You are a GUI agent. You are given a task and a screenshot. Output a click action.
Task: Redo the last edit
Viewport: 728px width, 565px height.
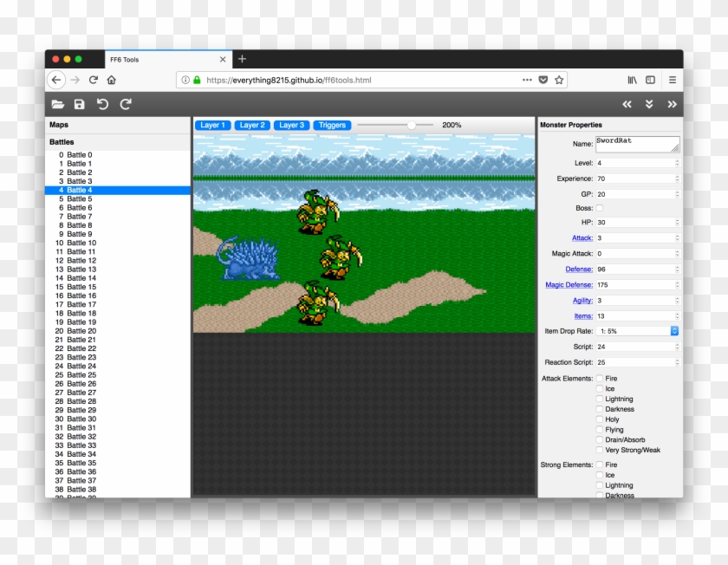(124, 103)
